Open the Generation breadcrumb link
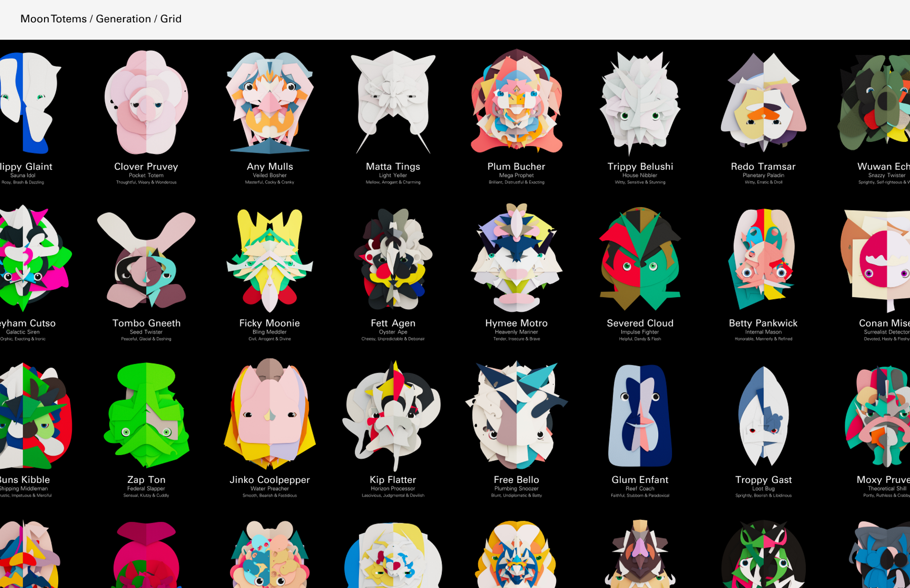 [x=123, y=19]
